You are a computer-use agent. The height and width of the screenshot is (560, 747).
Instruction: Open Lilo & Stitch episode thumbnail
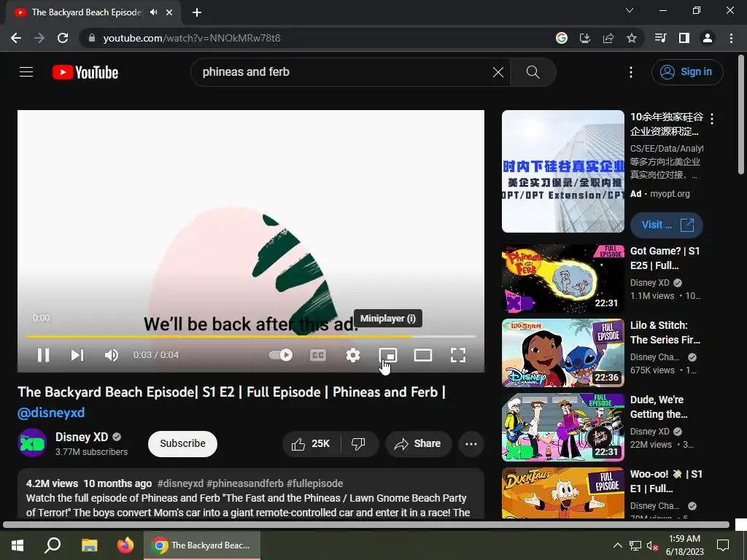(562, 353)
